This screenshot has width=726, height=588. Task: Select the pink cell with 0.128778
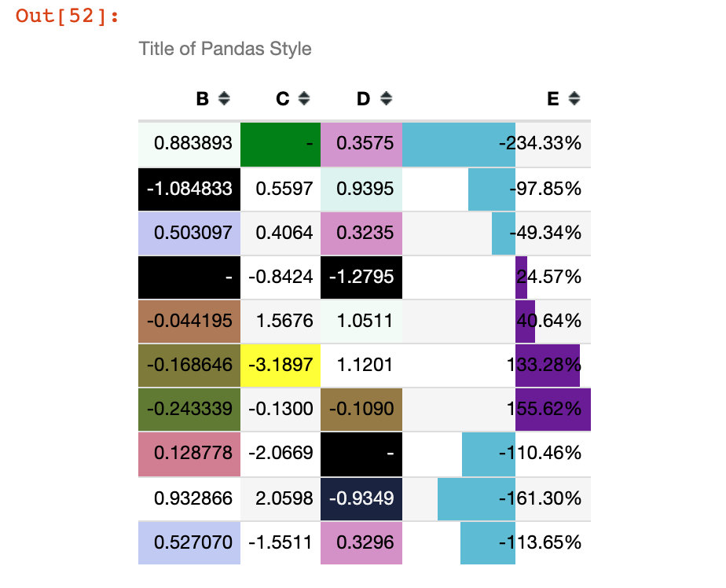click(189, 454)
